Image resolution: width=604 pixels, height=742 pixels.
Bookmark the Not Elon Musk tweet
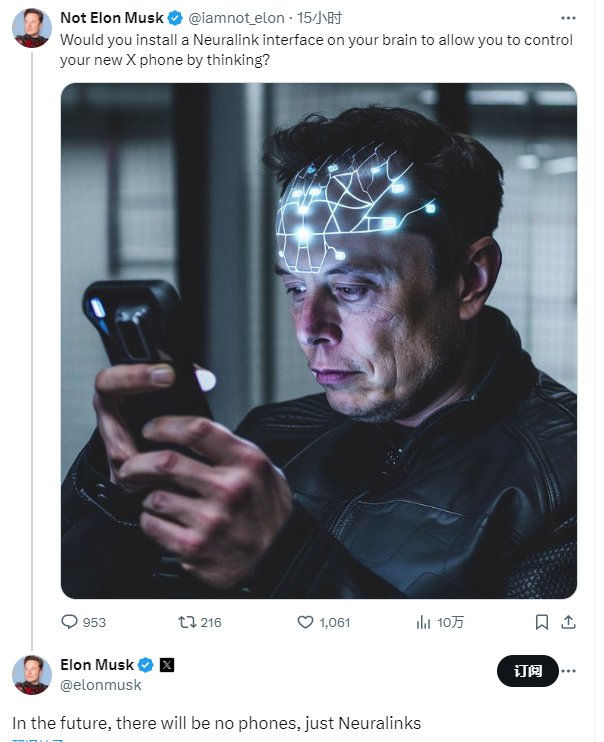tap(542, 622)
